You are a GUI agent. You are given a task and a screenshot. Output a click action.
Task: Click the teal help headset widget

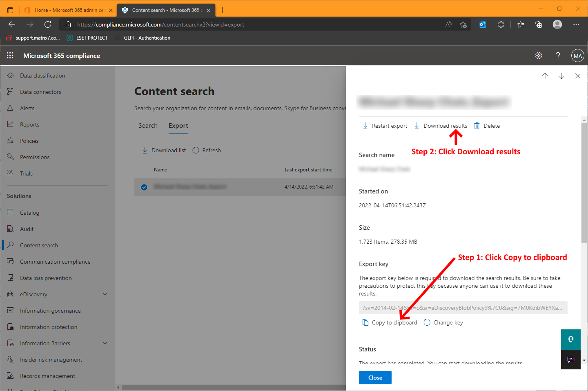[x=571, y=339]
